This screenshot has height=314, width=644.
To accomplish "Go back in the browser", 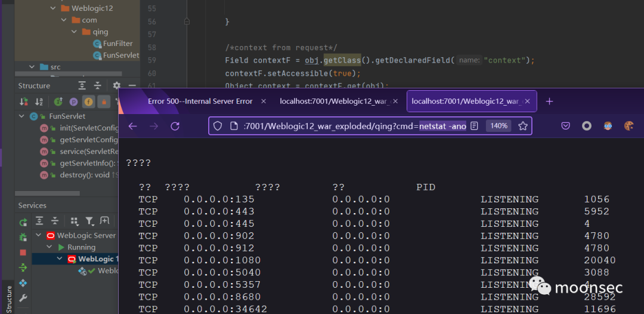I will (x=132, y=126).
